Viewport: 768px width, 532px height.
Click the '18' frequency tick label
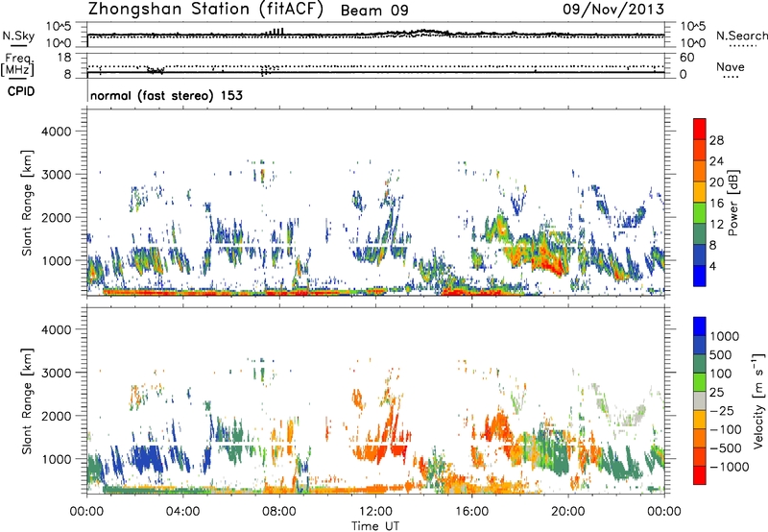[x=63, y=58]
